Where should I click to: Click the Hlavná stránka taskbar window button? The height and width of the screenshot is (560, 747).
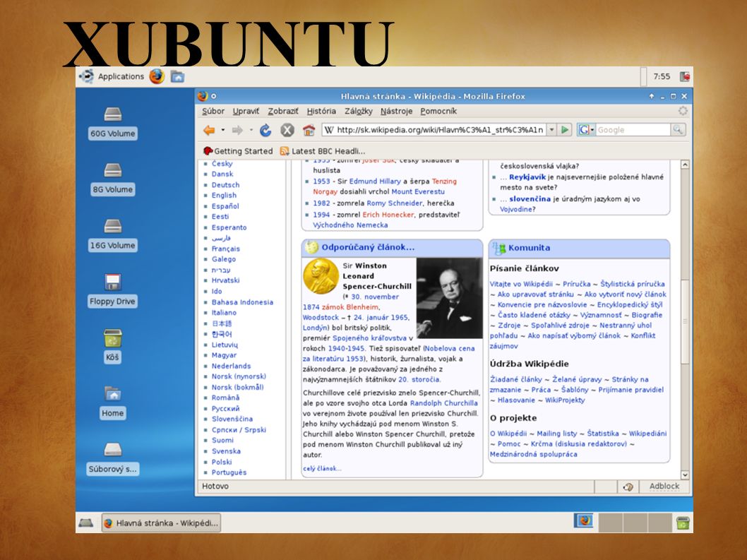click(161, 523)
